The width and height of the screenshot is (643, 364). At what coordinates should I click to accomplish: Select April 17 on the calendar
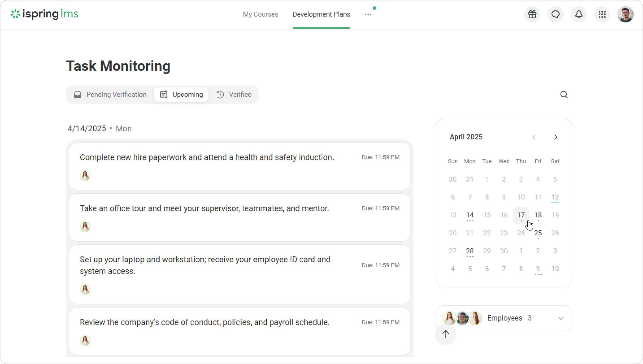tap(521, 215)
